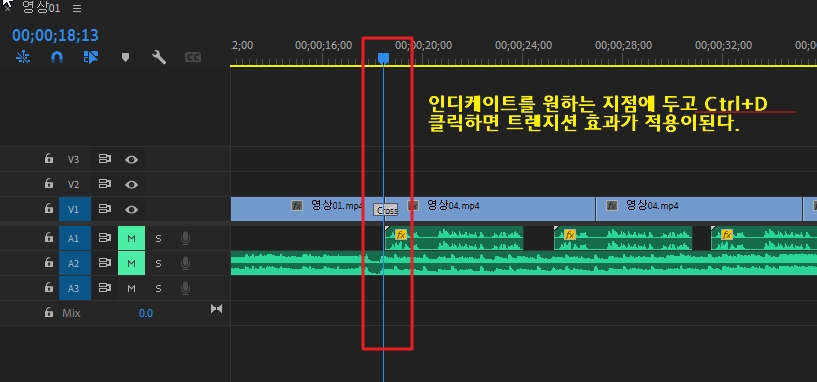Click time ruler at 00;00;32;00

click(x=723, y=45)
